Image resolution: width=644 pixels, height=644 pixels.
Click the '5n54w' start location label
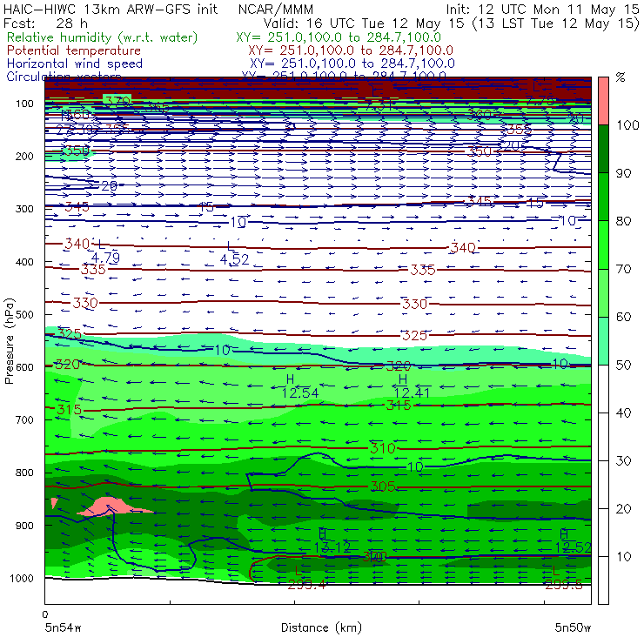point(64,627)
